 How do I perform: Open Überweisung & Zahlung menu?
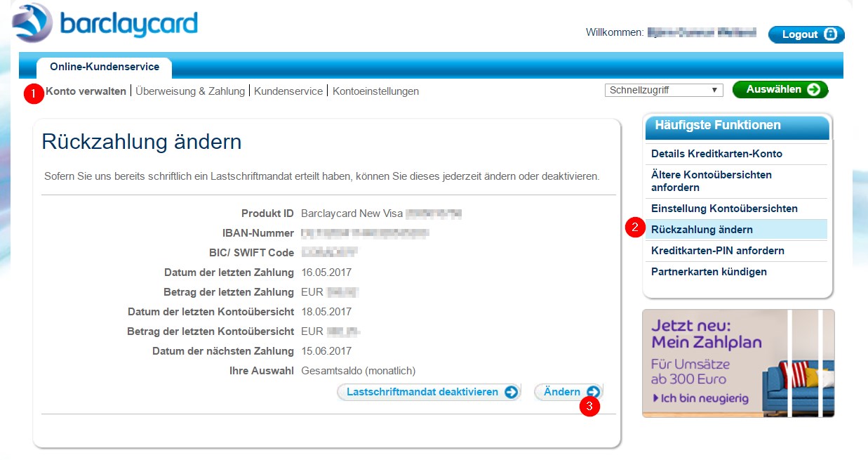coord(190,91)
